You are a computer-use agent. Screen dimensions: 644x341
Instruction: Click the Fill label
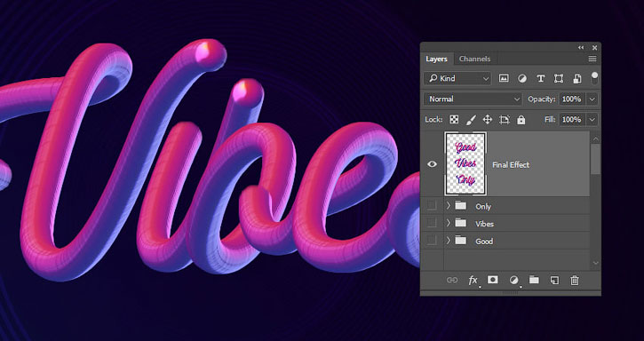tap(551, 120)
